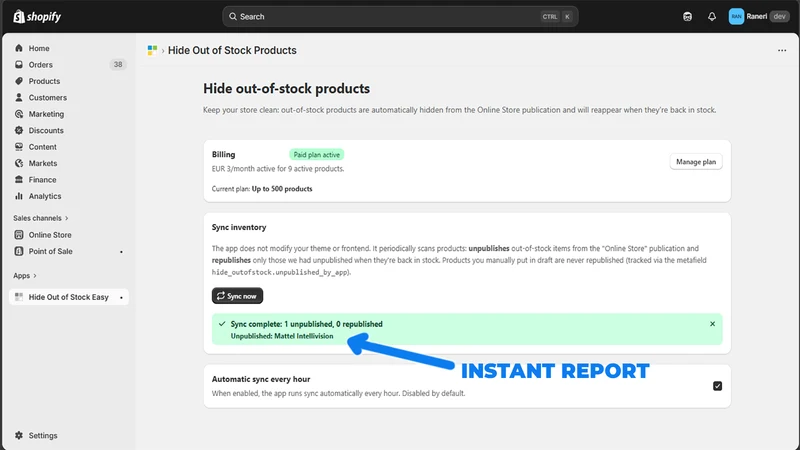This screenshot has width=800, height=450.
Task: Toggle the Automatic sync every hour checkbox
Action: (717, 386)
